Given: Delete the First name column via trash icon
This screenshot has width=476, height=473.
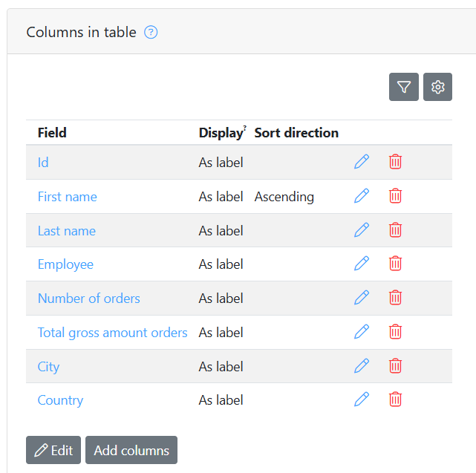Looking at the screenshot, I should pos(396,196).
